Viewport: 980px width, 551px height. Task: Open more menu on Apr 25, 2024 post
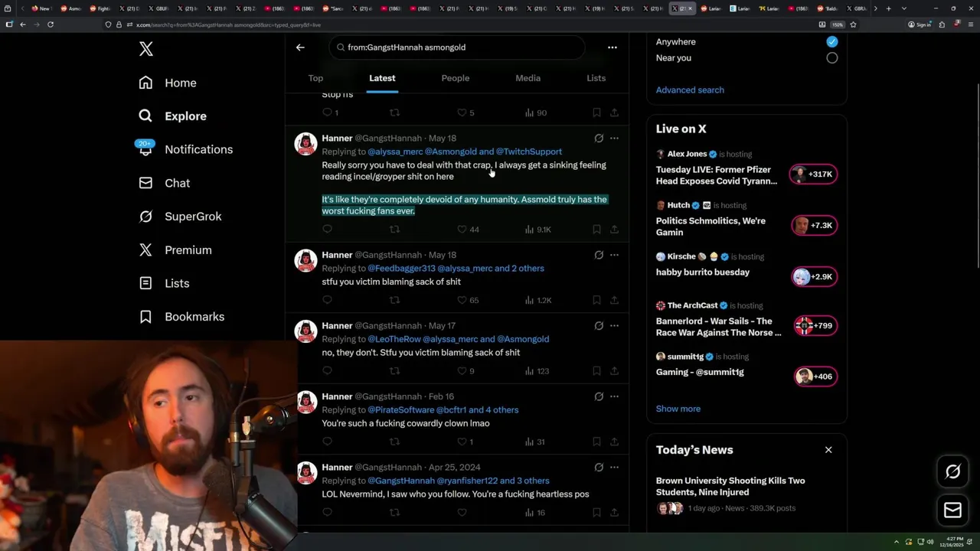click(x=614, y=468)
